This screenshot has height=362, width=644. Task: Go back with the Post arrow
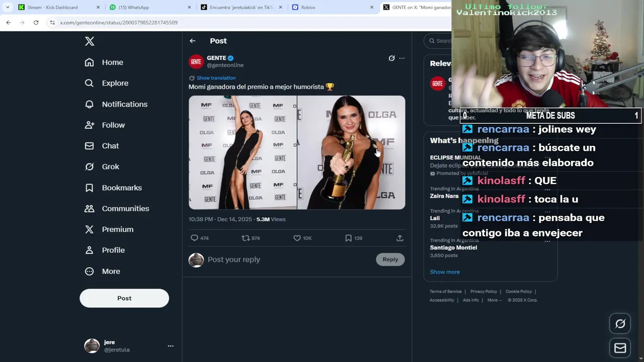pos(192,41)
